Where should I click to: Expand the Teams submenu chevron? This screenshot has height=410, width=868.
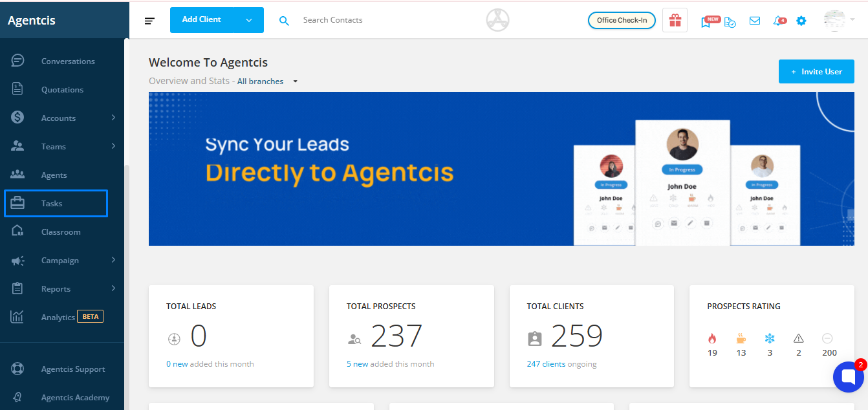click(113, 146)
